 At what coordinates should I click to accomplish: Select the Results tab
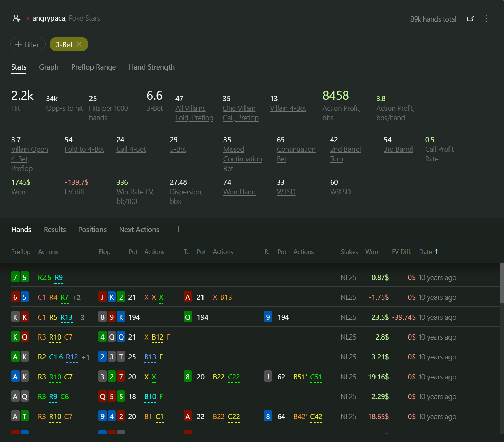click(x=55, y=230)
